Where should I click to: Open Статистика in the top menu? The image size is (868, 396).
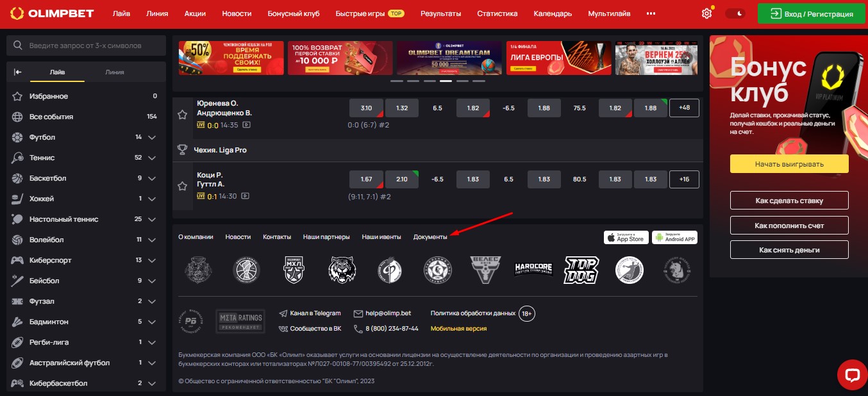tap(497, 13)
